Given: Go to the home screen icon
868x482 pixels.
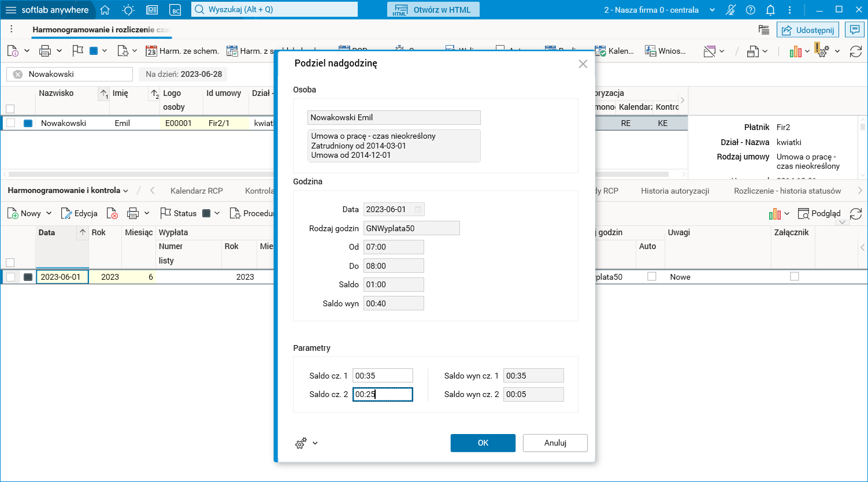Looking at the screenshot, I should pyautogui.click(x=105, y=10).
